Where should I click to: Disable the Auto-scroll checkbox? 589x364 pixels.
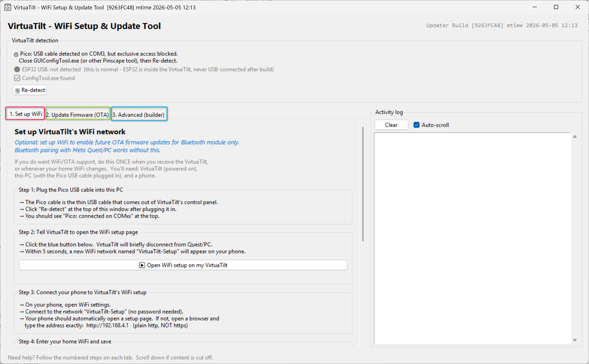pyautogui.click(x=416, y=125)
